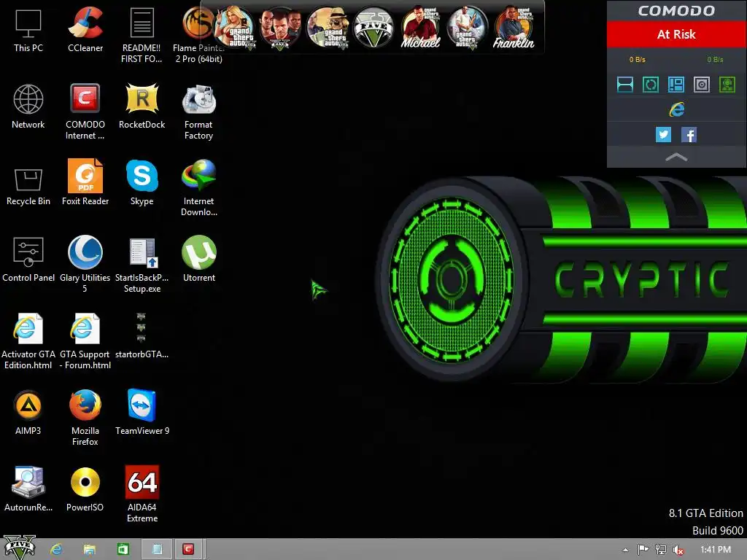This screenshot has width=747, height=560.
Task: Click the COMODO widget blue tiled-panel icon
Action: [676, 85]
